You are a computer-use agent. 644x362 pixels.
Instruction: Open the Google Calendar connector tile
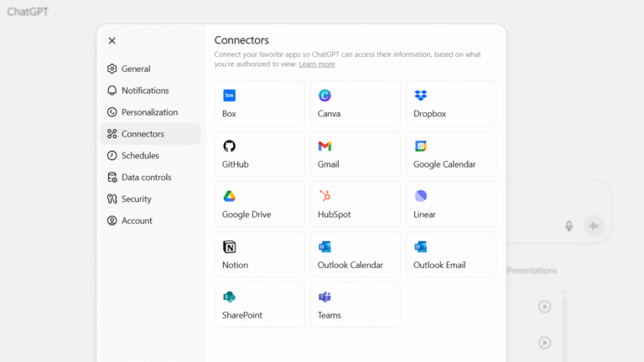(x=450, y=154)
